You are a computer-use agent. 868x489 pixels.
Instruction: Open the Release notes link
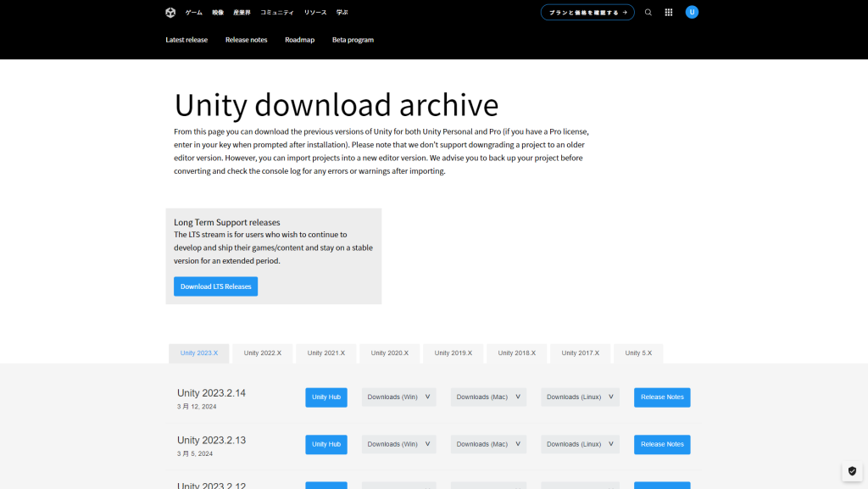[247, 40]
